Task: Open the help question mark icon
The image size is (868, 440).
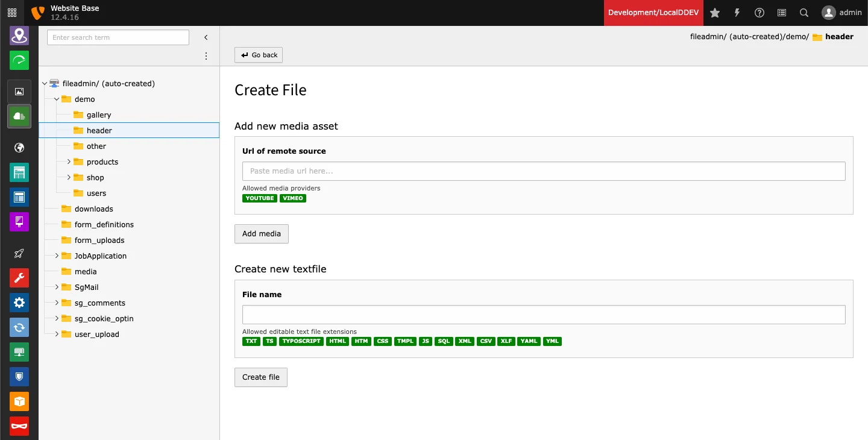Action: pos(759,13)
